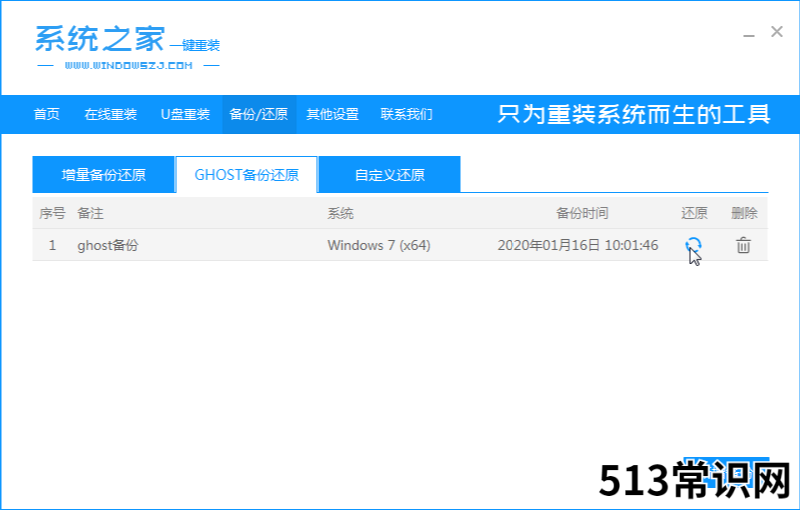This screenshot has width=800, height=511.
Task: Open the U盘重装 menu
Action: [185, 114]
